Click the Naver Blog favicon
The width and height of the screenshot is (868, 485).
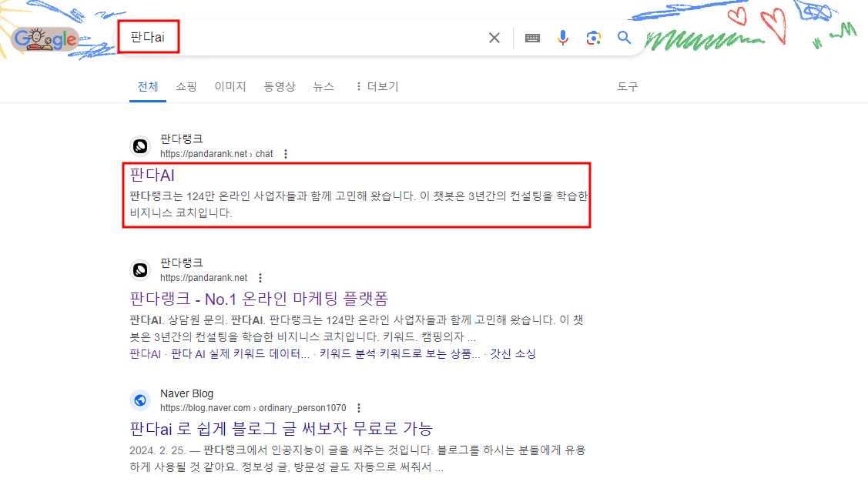point(139,400)
